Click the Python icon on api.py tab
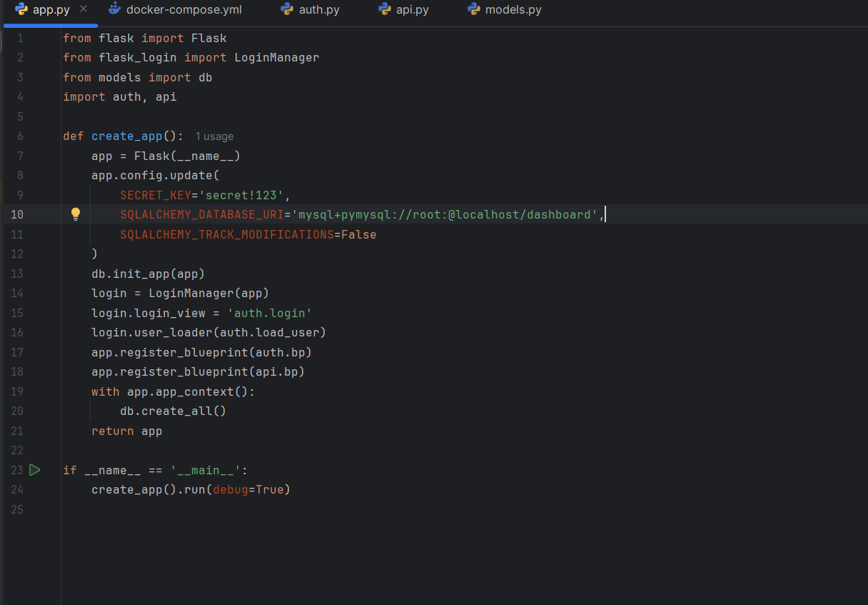 pyautogui.click(x=385, y=9)
